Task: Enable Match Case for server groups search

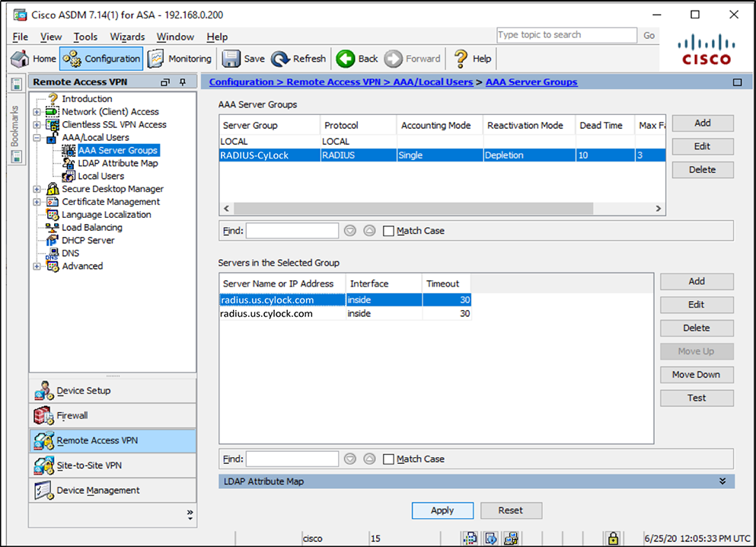Action: coord(389,231)
